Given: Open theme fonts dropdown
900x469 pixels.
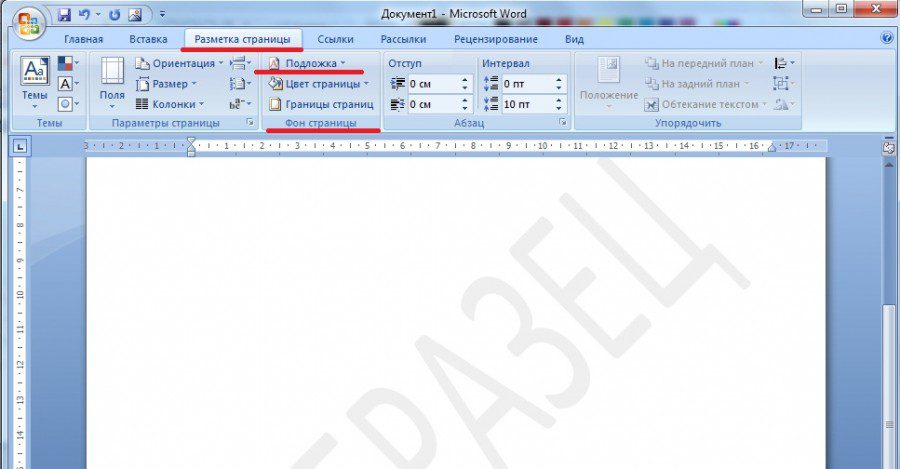Looking at the screenshot, I should pos(68,83).
